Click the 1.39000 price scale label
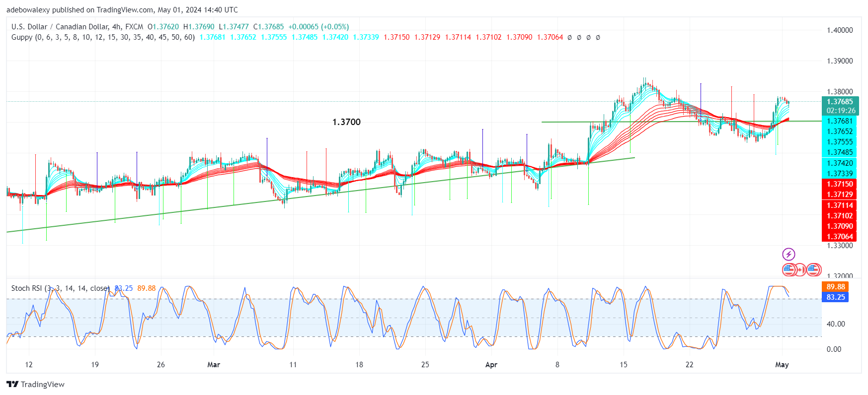Screen dimensions: 868x395 tap(840, 61)
